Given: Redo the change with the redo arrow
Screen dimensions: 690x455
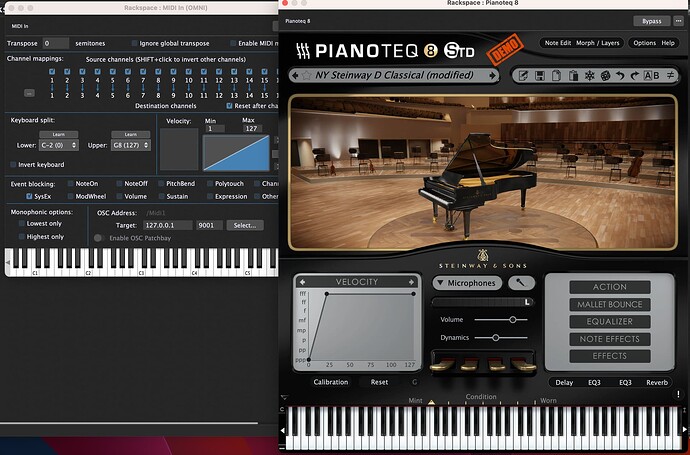Looking at the screenshot, I should pos(635,76).
